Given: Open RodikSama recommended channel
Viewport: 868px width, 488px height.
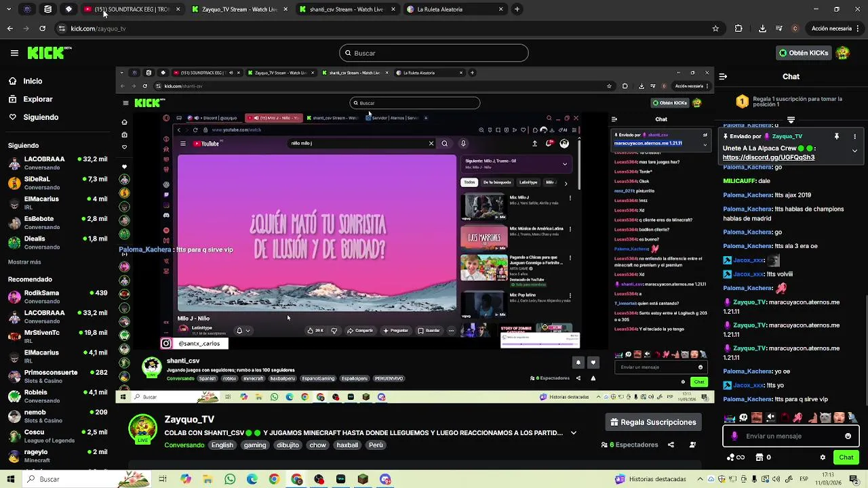Looking at the screenshot, I should click(58, 297).
